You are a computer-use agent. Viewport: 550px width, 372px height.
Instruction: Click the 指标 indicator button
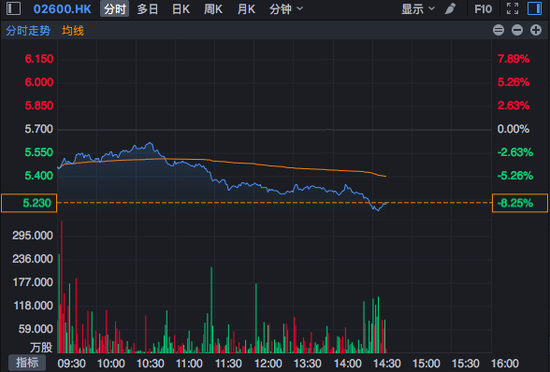point(27,363)
